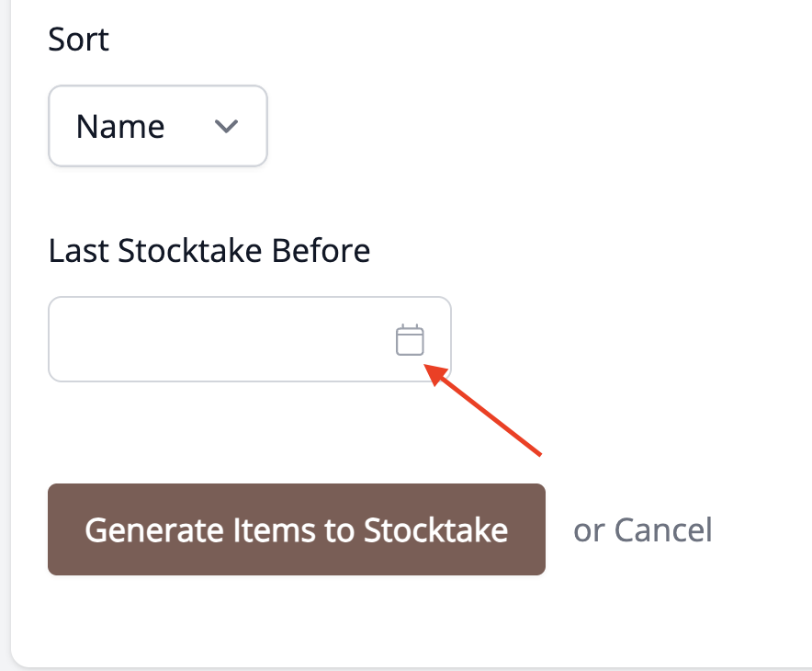Expand sort options using the down chevron

226,126
